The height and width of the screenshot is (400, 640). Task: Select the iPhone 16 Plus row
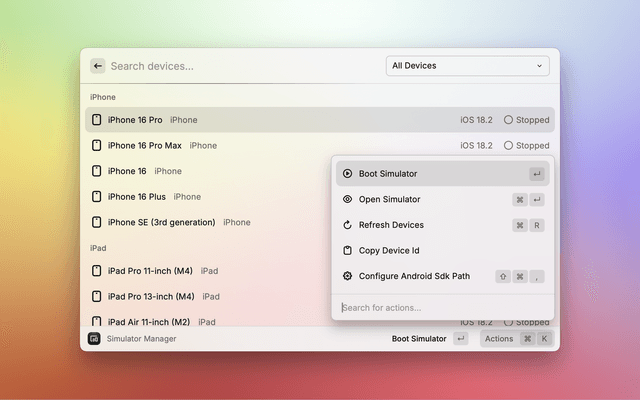(x=200, y=197)
